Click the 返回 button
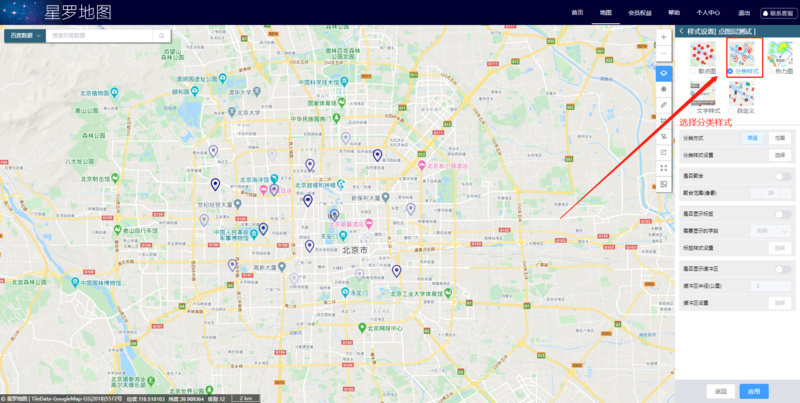Viewport: 800px width, 403px height. [x=720, y=391]
